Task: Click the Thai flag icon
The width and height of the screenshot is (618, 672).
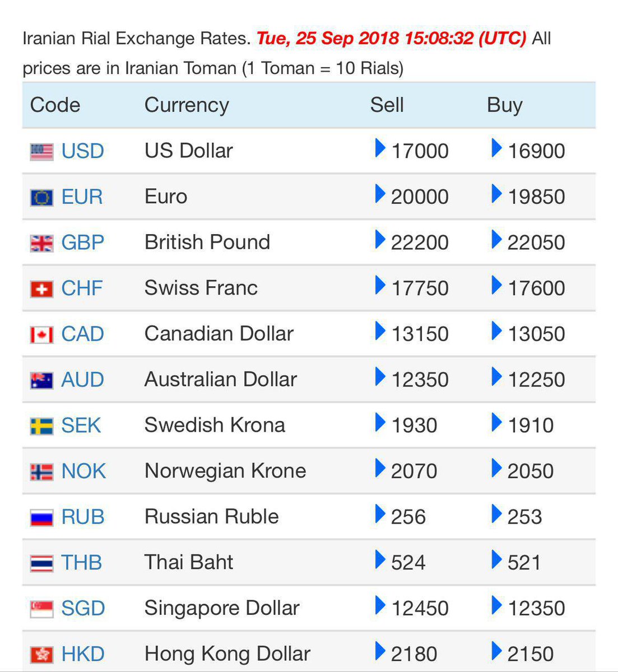Action: pos(41,563)
